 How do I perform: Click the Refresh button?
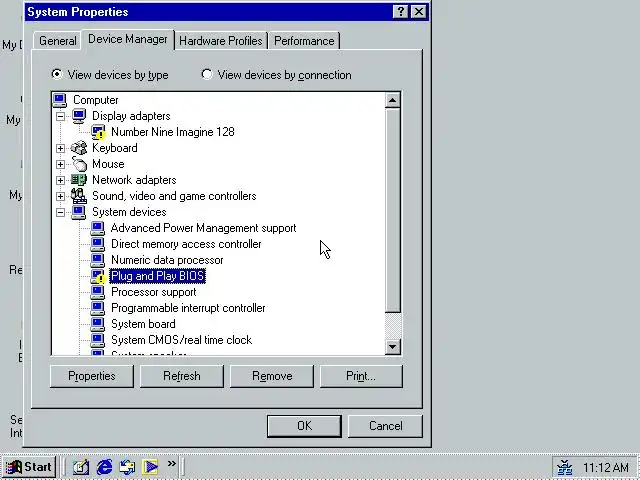pyautogui.click(x=182, y=376)
